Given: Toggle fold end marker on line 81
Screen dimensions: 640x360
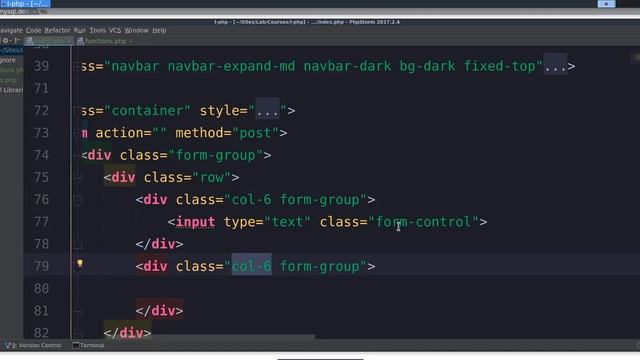Looking at the screenshot, I should [78, 311].
